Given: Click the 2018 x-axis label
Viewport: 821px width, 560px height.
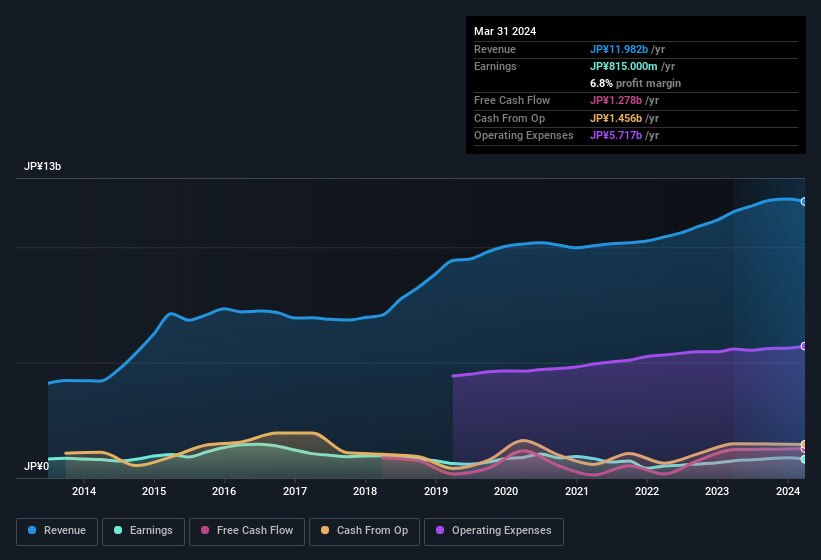Looking at the screenshot, I should pos(365,491).
